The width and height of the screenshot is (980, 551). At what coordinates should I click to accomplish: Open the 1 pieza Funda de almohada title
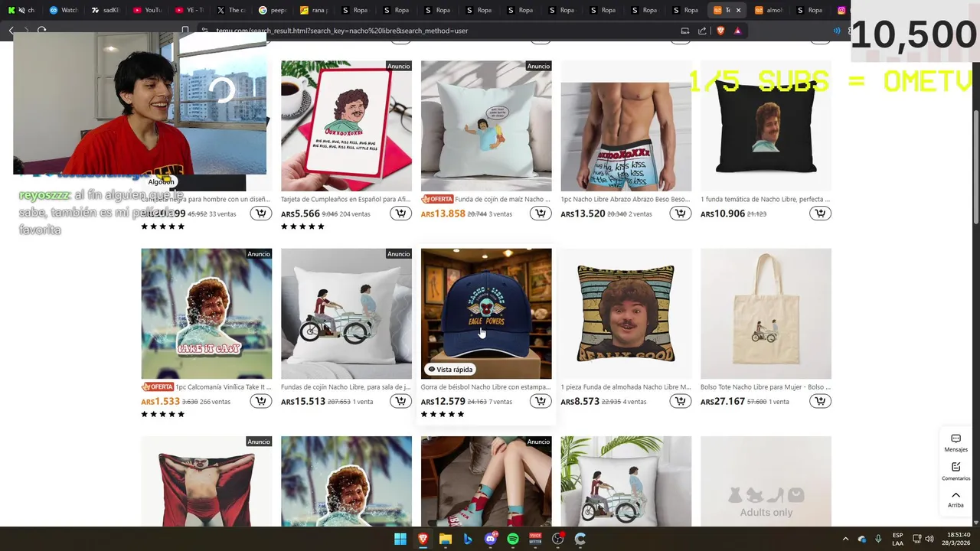[626, 387]
